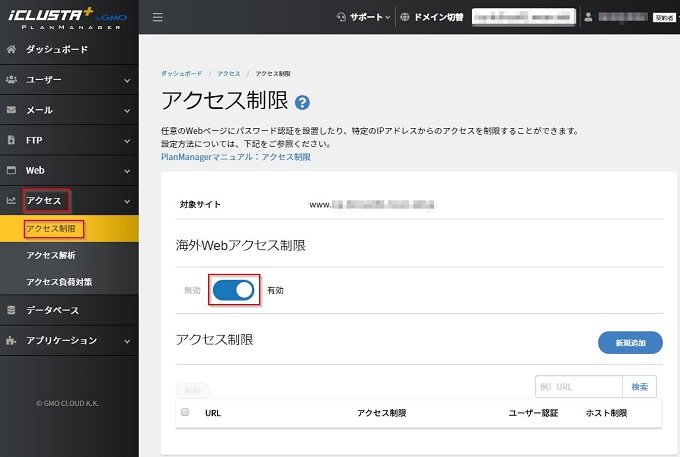680x457 pixels.
Task: Click the disabled 削除 button
Action: coord(193,391)
